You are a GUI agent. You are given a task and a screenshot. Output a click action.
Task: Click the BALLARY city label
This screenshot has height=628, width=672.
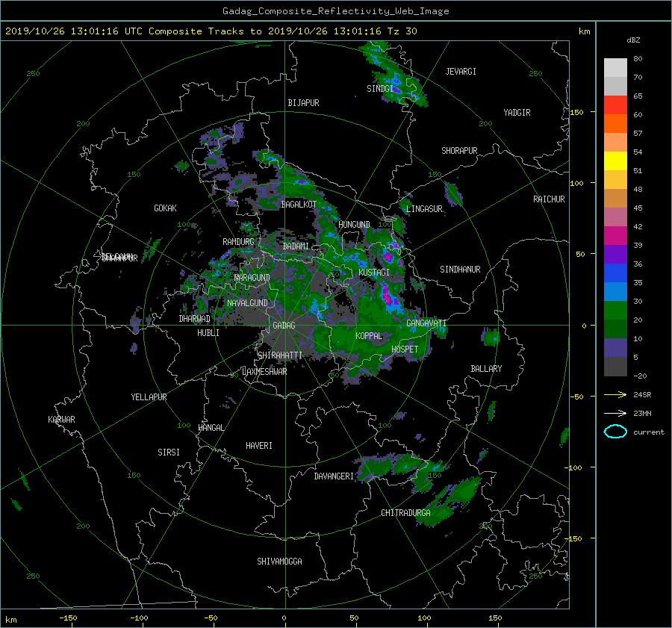(x=486, y=369)
